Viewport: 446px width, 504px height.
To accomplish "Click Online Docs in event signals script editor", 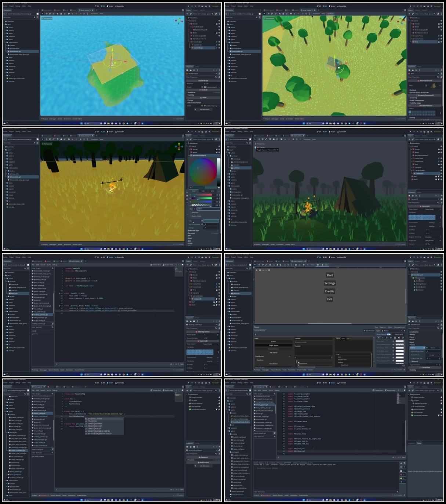I will (x=378, y=390).
